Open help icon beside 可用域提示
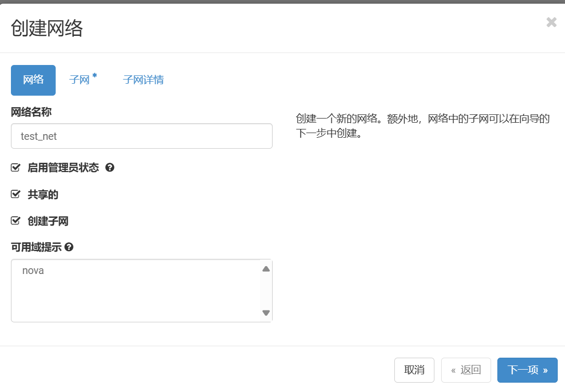Viewport: 565px width, 392px height. tap(69, 247)
